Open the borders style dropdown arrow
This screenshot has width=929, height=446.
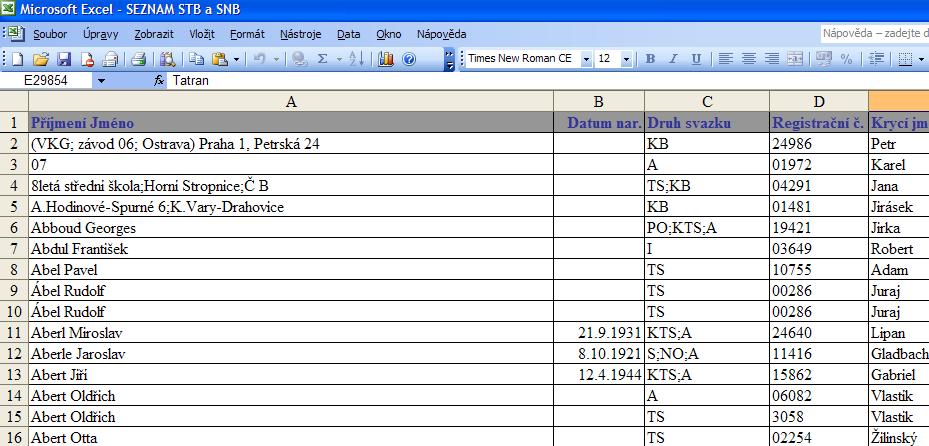click(x=921, y=59)
